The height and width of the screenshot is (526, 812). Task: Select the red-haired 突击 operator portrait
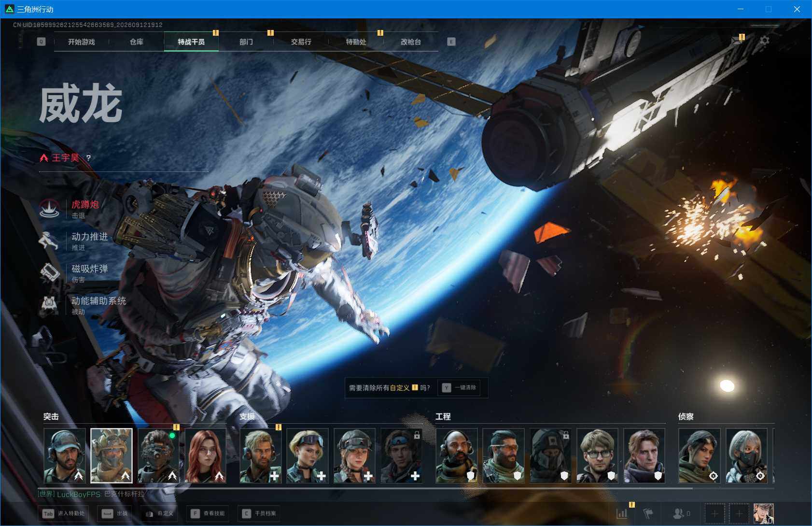click(x=205, y=455)
